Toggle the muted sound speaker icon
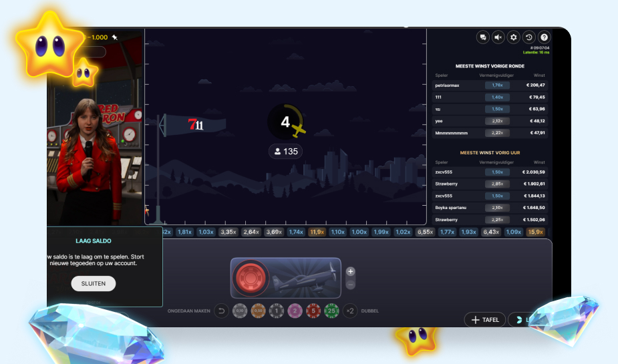The width and height of the screenshot is (618, 364). click(x=498, y=37)
